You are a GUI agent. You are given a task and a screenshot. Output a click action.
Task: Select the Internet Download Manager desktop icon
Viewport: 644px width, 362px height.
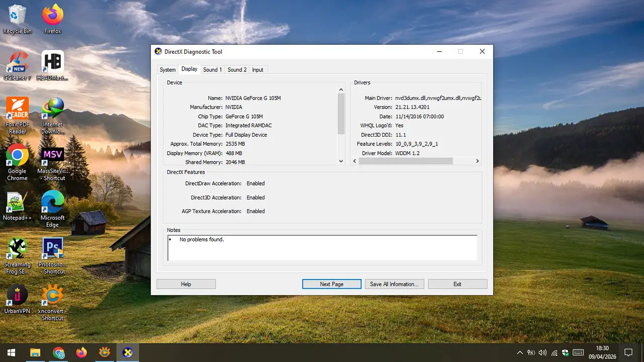pyautogui.click(x=52, y=116)
